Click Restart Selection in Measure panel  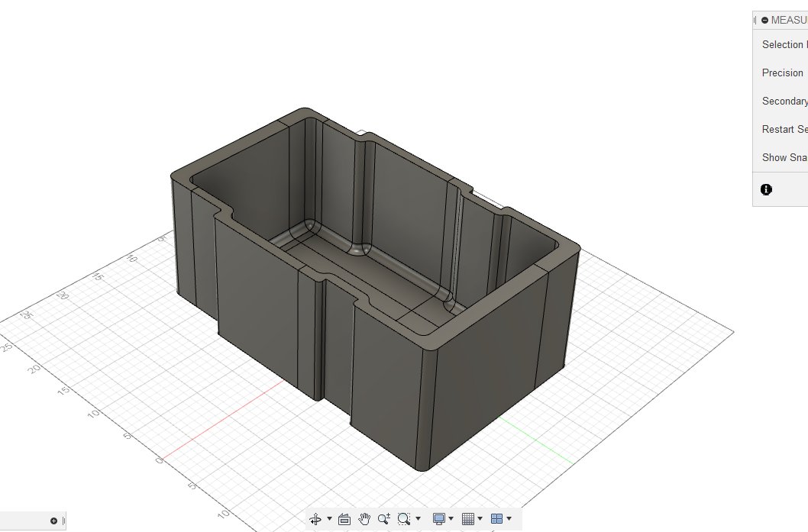coord(785,129)
